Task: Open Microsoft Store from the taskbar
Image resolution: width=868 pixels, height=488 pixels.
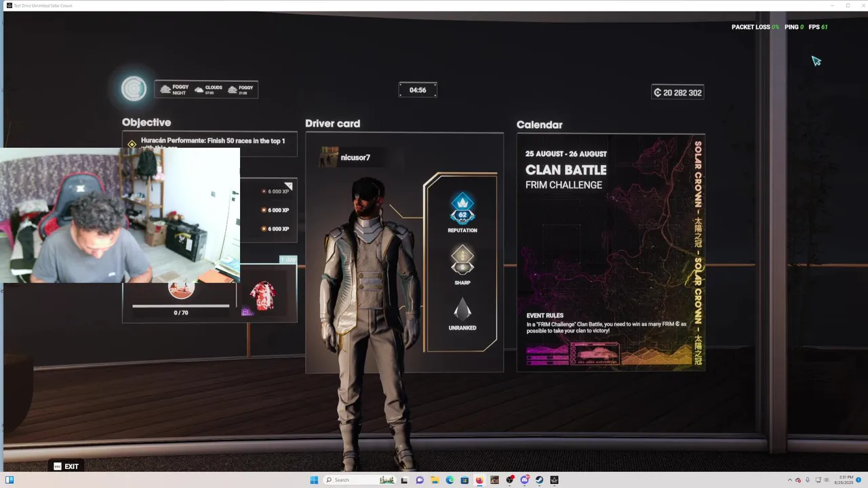Action: point(465,480)
